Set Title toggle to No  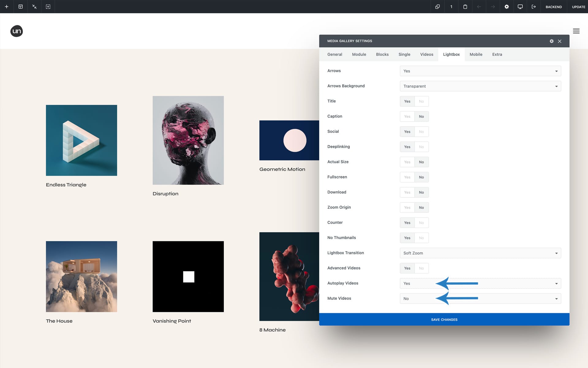(421, 101)
